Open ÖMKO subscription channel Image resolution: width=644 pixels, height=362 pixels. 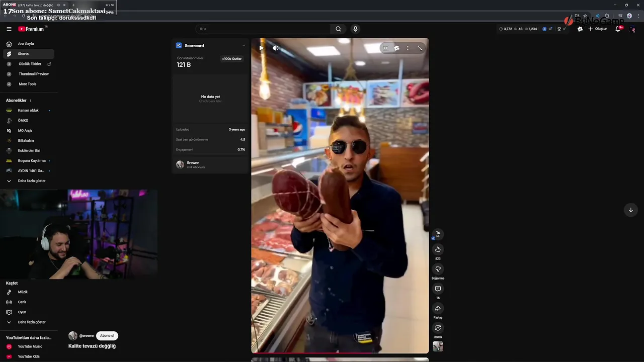tap(29, 120)
